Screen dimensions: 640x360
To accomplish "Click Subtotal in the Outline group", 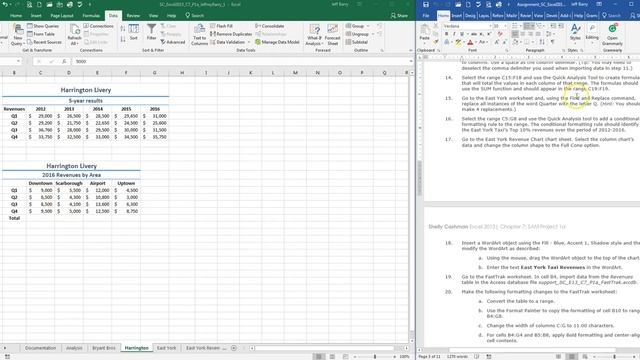I will pyautogui.click(x=357, y=42).
